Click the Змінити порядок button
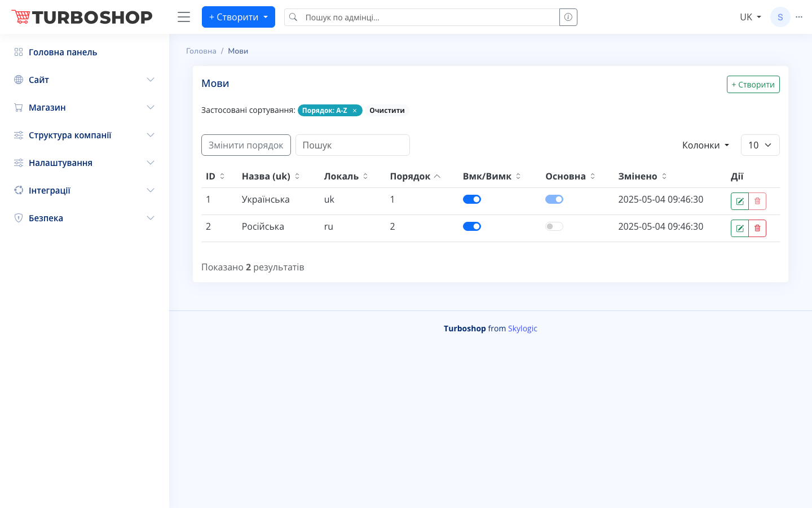 (x=246, y=145)
